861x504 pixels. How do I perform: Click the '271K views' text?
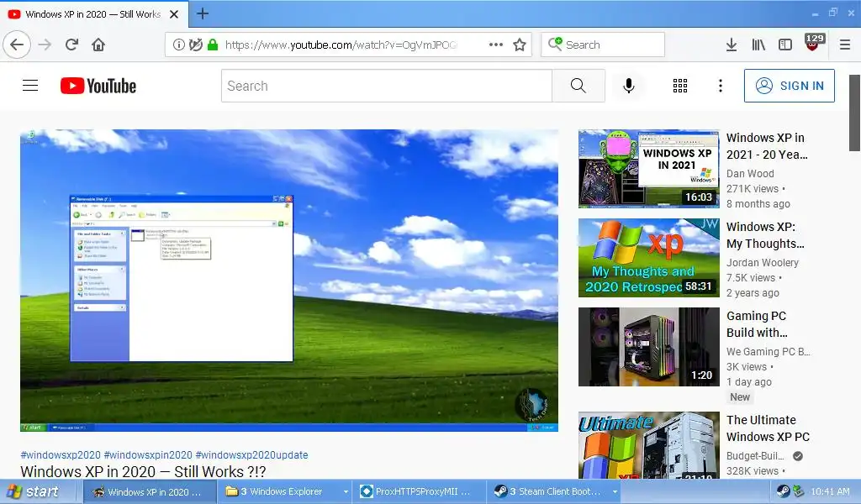753,189
